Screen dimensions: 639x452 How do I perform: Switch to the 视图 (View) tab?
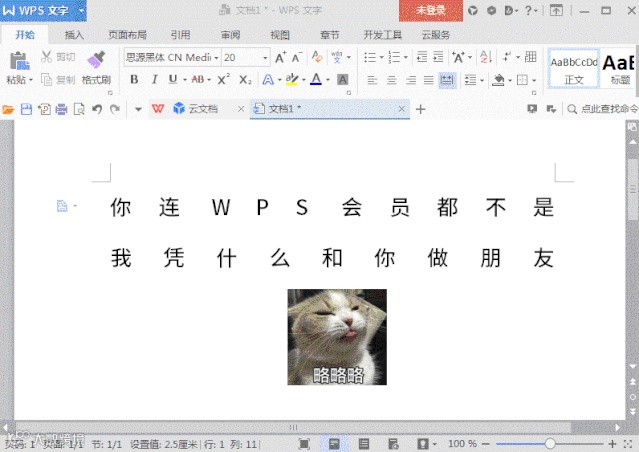pos(280,35)
